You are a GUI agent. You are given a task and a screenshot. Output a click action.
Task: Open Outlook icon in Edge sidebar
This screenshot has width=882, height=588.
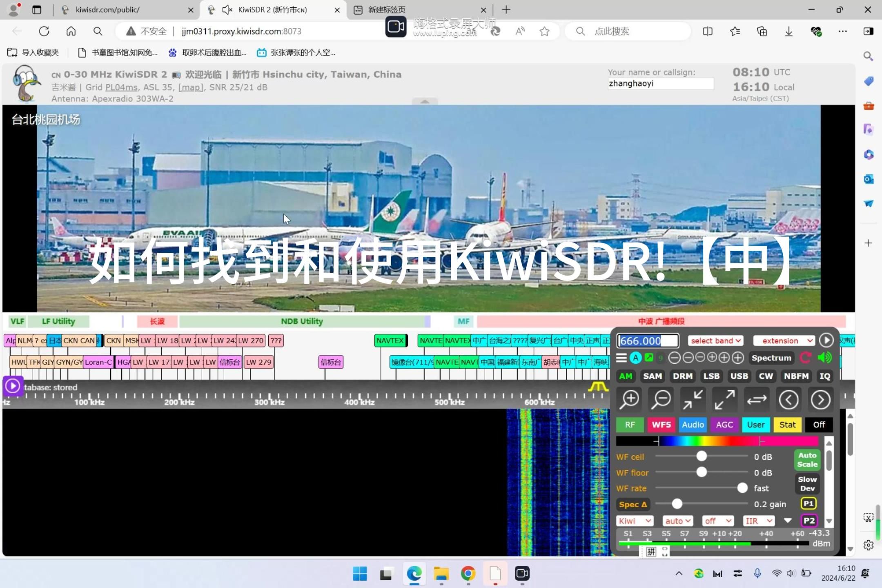[869, 179]
